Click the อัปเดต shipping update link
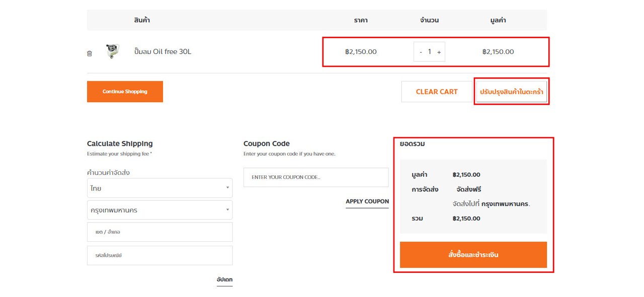Viewport: 644px width, 297px height. pos(224,279)
